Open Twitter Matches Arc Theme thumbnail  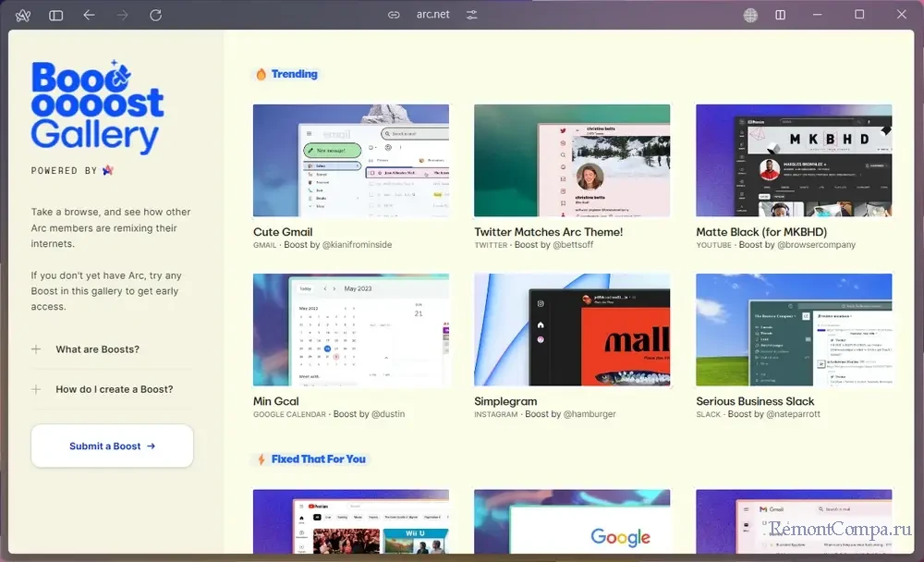point(572,160)
